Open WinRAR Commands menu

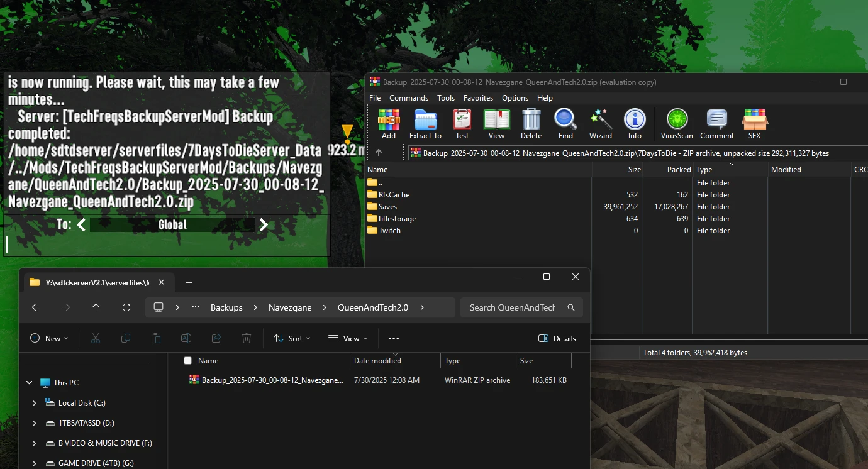(409, 98)
